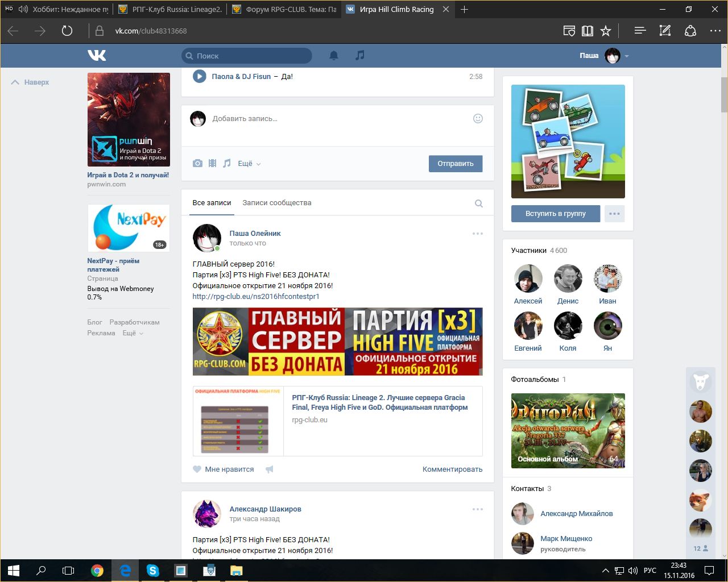Open Edge share icon

[690, 31]
